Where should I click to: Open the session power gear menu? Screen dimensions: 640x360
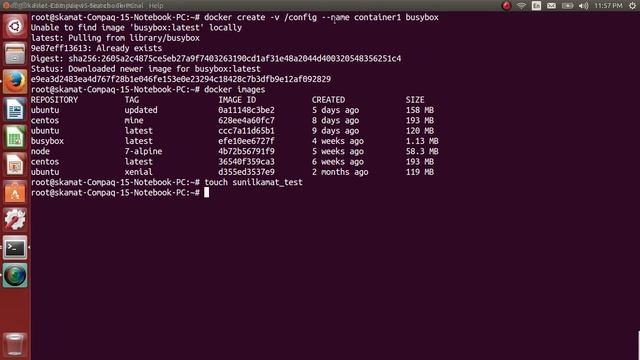[632, 6]
